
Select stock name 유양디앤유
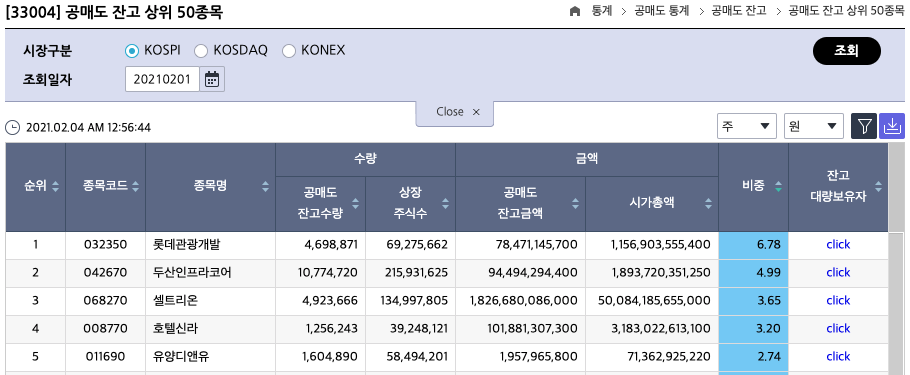click(x=181, y=356)
